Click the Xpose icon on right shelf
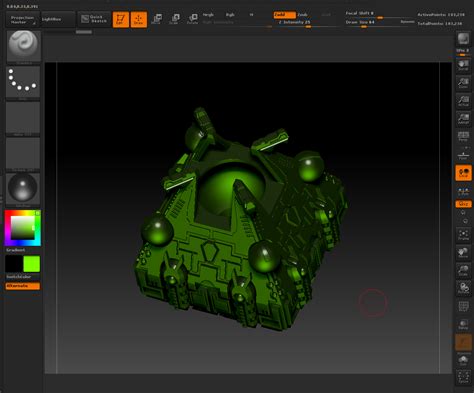Image resolution: width=474 pixels, height=393 pixels. point(463,378)
